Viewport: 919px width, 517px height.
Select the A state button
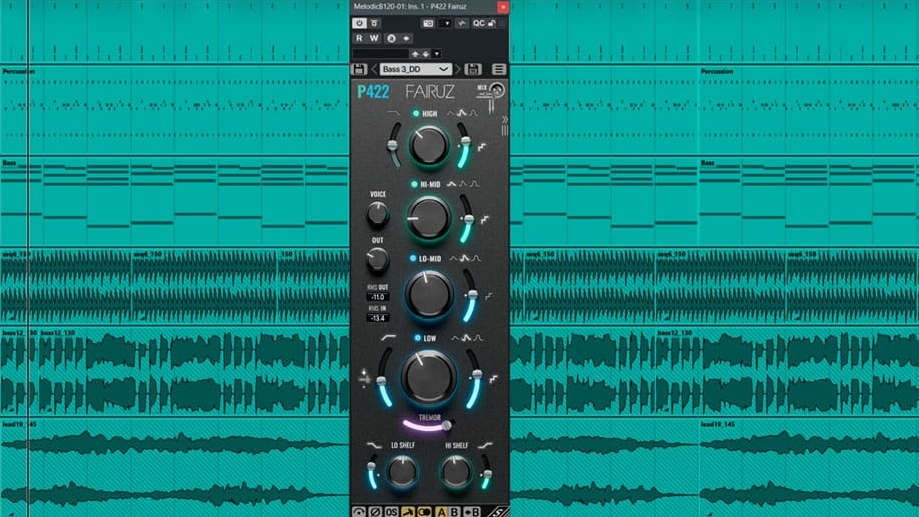(441, 512)
